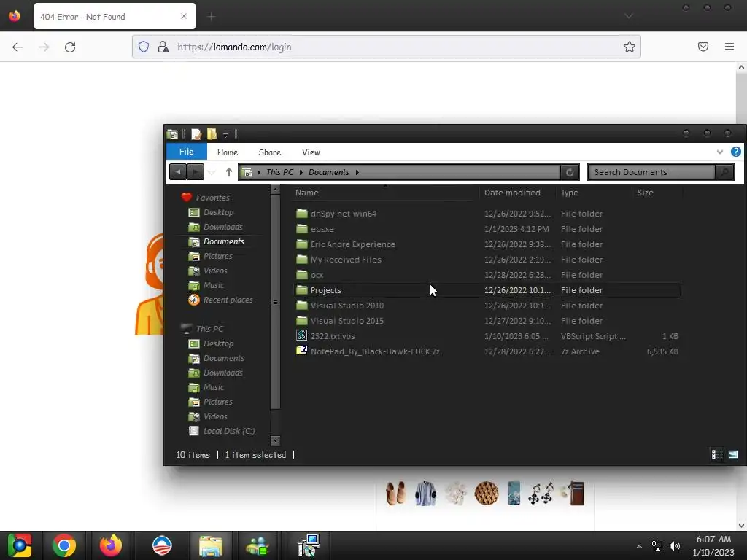Open the Share ribbon tab

tap(270, 152)
